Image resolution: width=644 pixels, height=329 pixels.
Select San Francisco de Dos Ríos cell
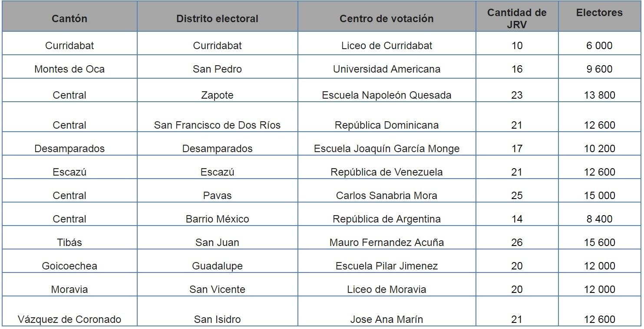coord(217,125)
